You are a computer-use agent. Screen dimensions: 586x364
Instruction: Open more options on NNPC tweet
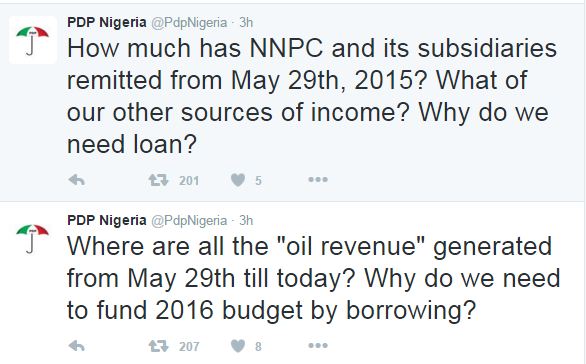tap(318, 180)
